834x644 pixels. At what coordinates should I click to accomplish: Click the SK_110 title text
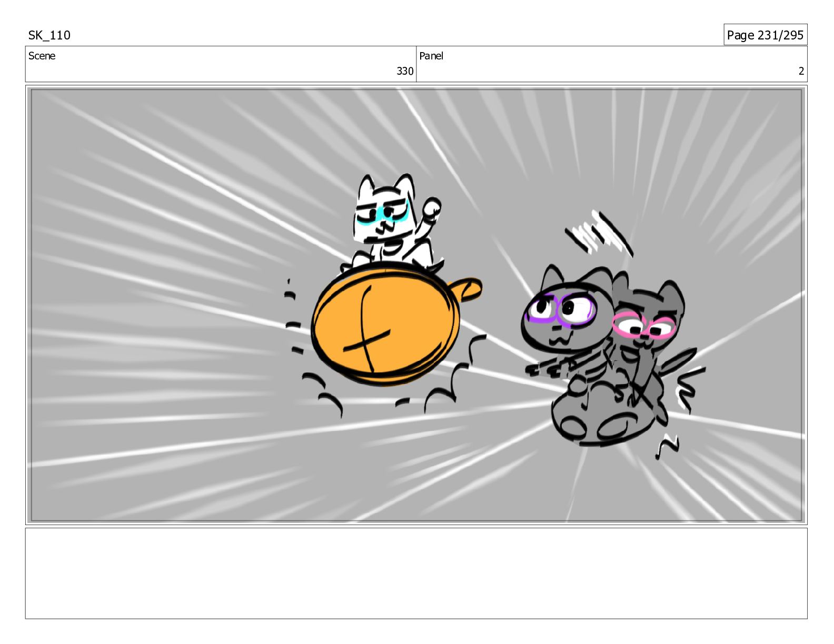pos(49,35)
